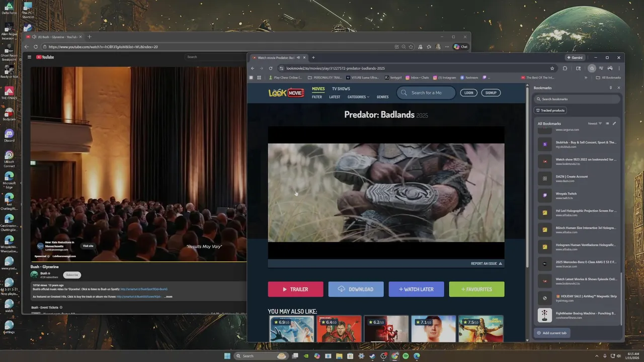
Task: Go back in the Chrome window
Action: tap(253, 68)
